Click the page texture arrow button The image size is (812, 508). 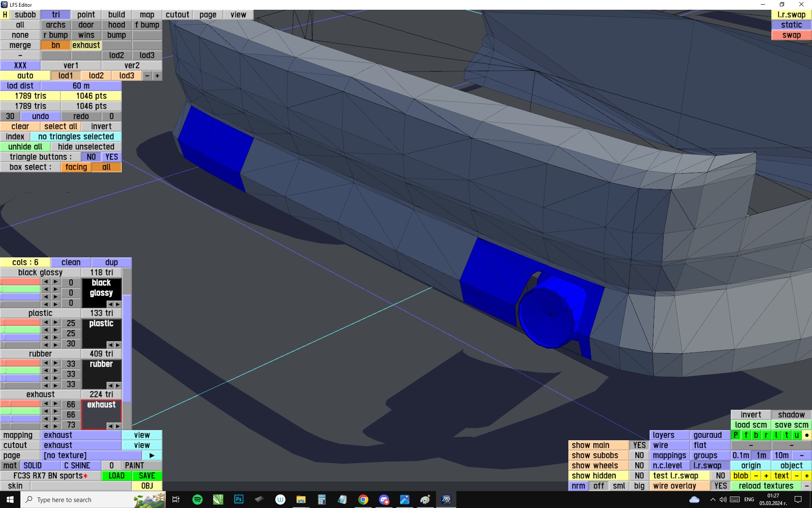click(152, 456)
